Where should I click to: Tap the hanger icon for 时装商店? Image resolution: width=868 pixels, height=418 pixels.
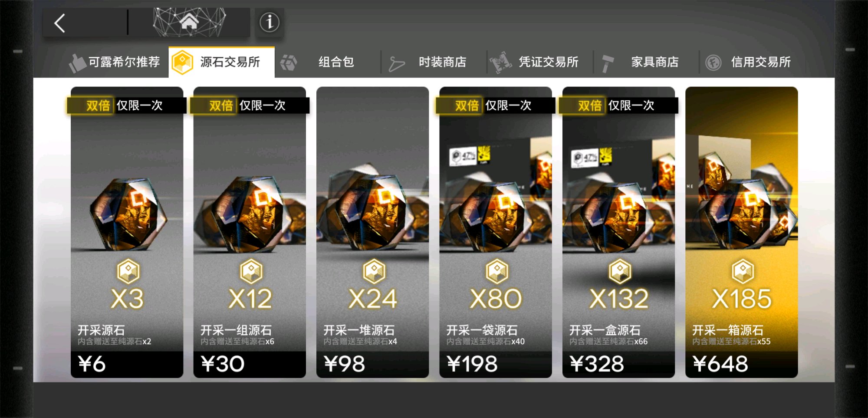(x=396, y=64)
